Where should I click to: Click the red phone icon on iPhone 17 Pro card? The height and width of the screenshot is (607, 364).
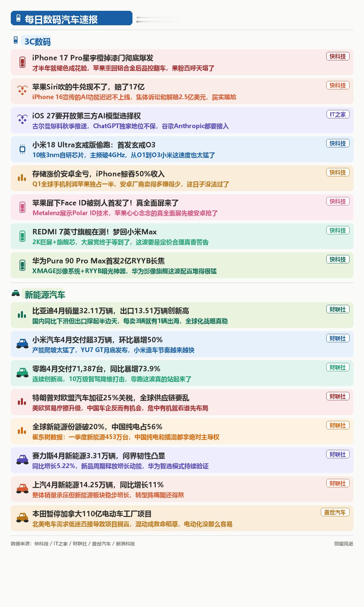(22, 62)
